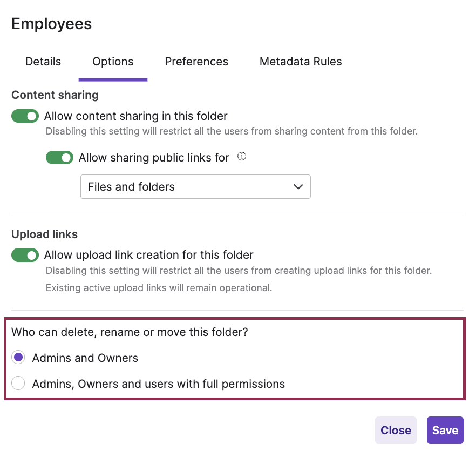Viewport: 476px width, 457px height.
Task: Click the 'Allow upload link creation' label text
Action: 149,255
